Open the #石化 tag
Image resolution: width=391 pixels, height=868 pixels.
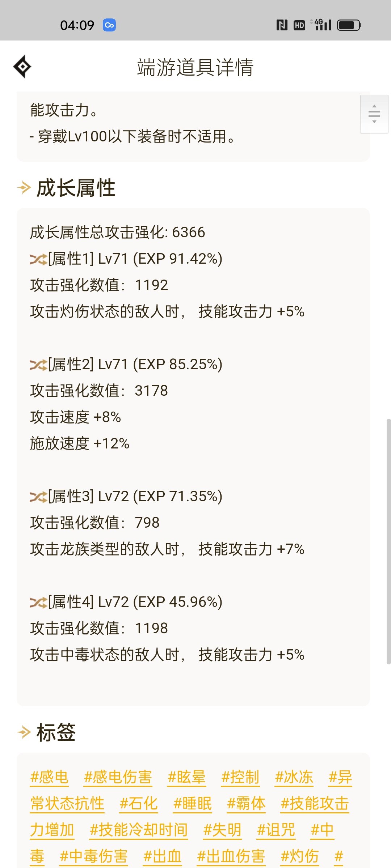[139, 804]
